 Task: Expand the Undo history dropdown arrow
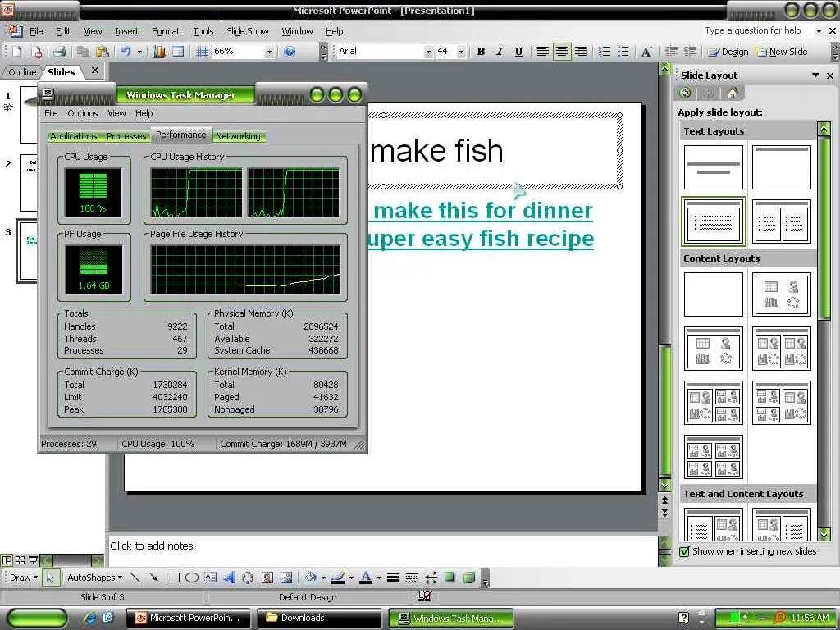point(139,52)
